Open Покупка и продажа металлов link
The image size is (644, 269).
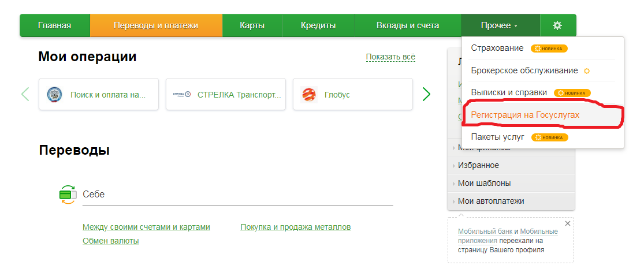click(x=296, y=227)
